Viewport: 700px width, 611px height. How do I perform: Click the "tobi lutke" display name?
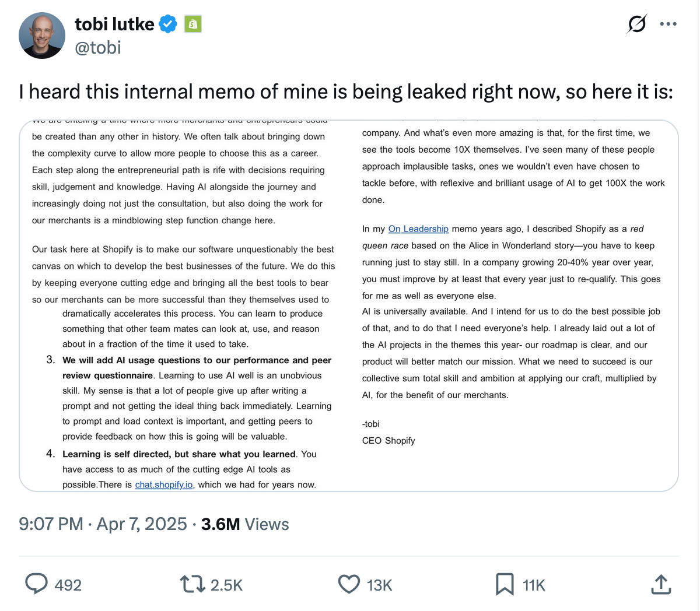[114, 24]
